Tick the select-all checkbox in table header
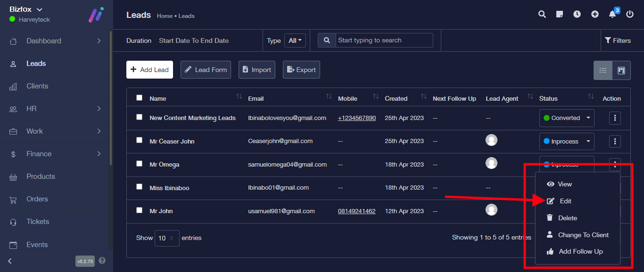 pyautogui.click(x=139, y=98)
